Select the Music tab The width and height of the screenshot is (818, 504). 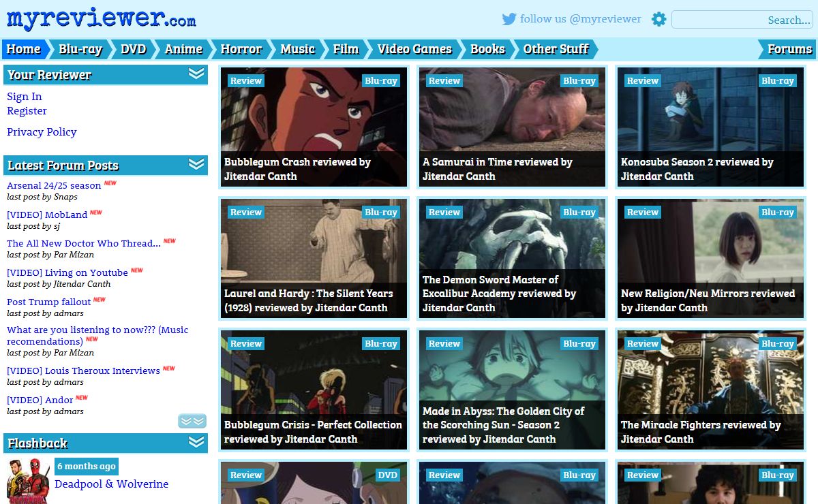click(x=298, y=49)
